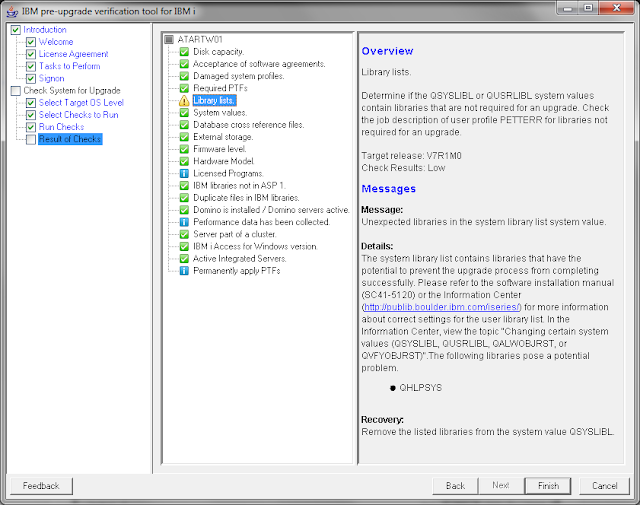Image resolution: width=640 pixels, height=505 pixels.
Task: Select the Disk capacity result row
Action: pyautogui.click(x=218, y=52)
